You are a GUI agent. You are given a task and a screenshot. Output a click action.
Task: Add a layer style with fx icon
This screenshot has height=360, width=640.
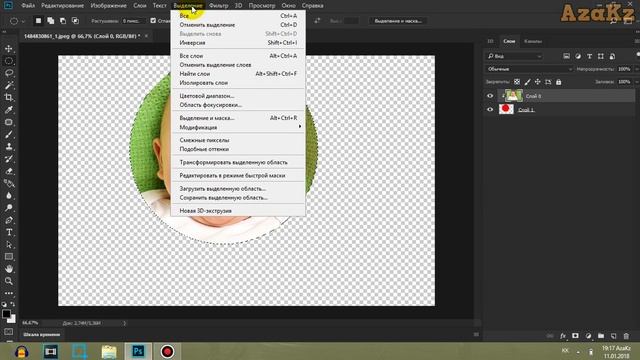[x=563, y=336]
